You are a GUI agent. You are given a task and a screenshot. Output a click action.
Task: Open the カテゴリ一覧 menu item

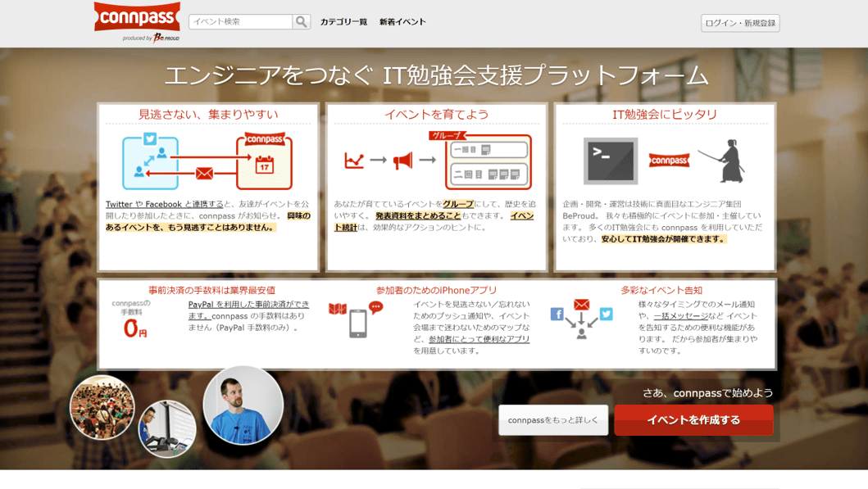(x=343, y=22)
